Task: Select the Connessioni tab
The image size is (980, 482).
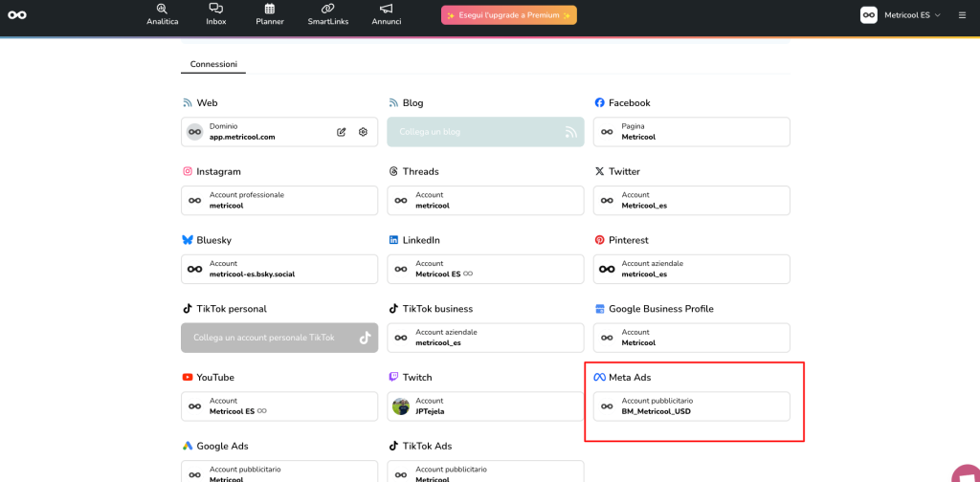Action: (213, 64)
